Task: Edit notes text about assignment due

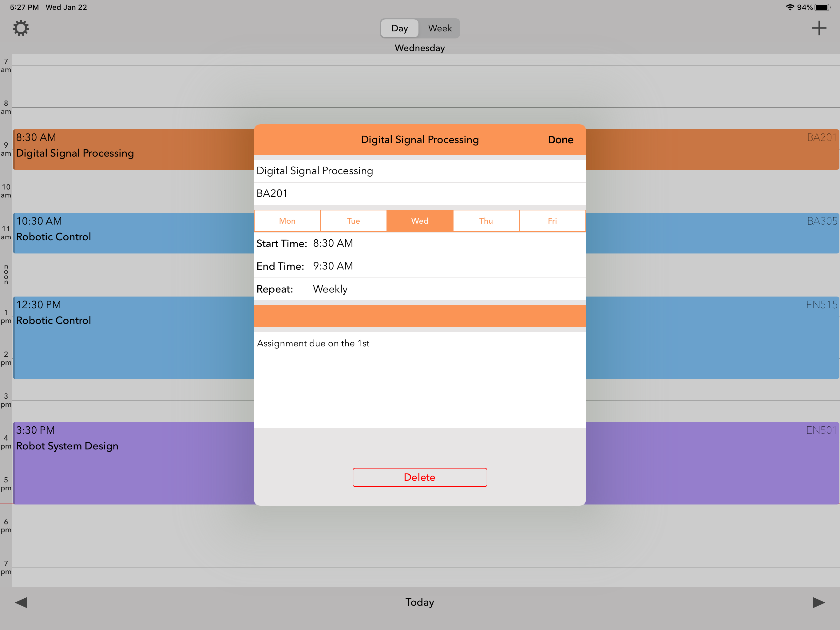Action: tap(420, 380)
